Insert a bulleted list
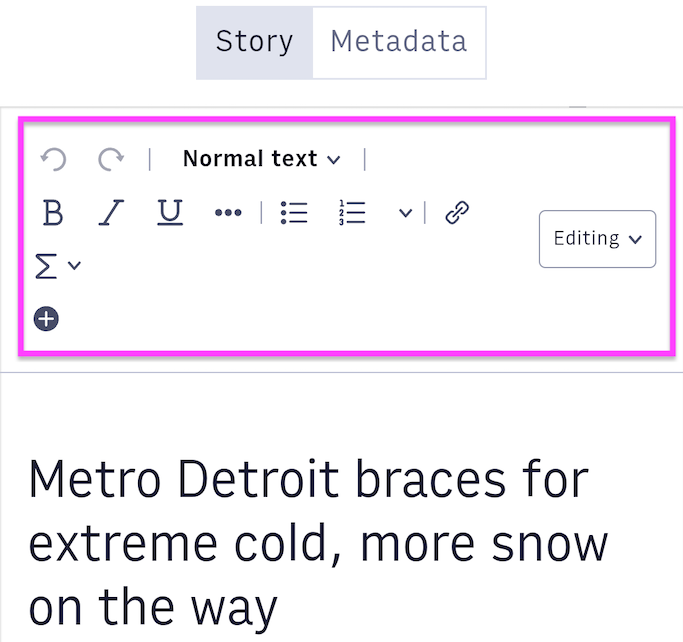This screenshot has width=683, height=642. [x=294, y=213]
